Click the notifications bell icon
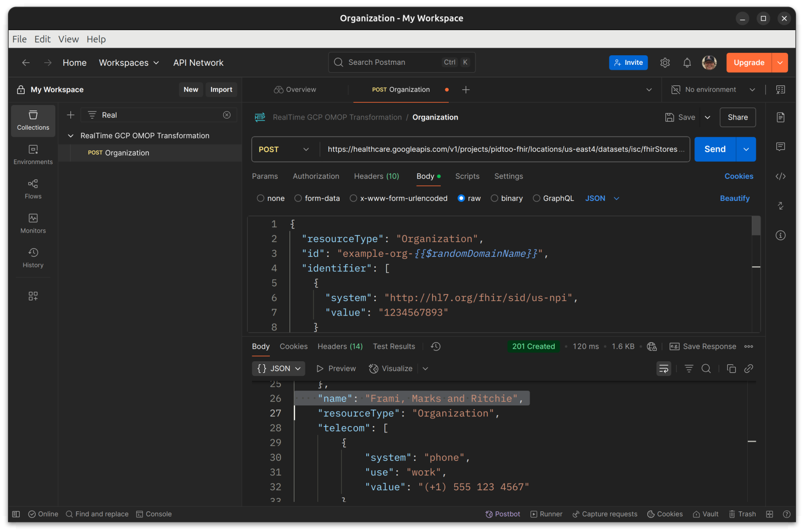This screenshot has height=532, width=804. tap(687, 63)
